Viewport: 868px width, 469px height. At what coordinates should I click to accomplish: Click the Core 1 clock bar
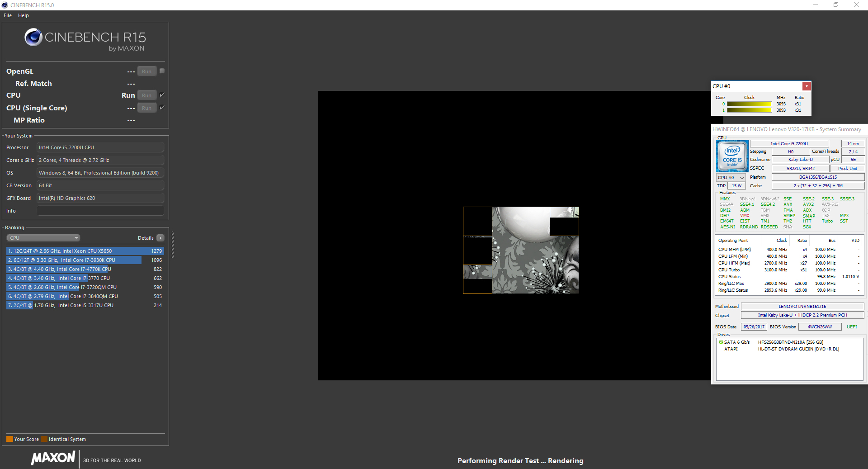point(749,110)
